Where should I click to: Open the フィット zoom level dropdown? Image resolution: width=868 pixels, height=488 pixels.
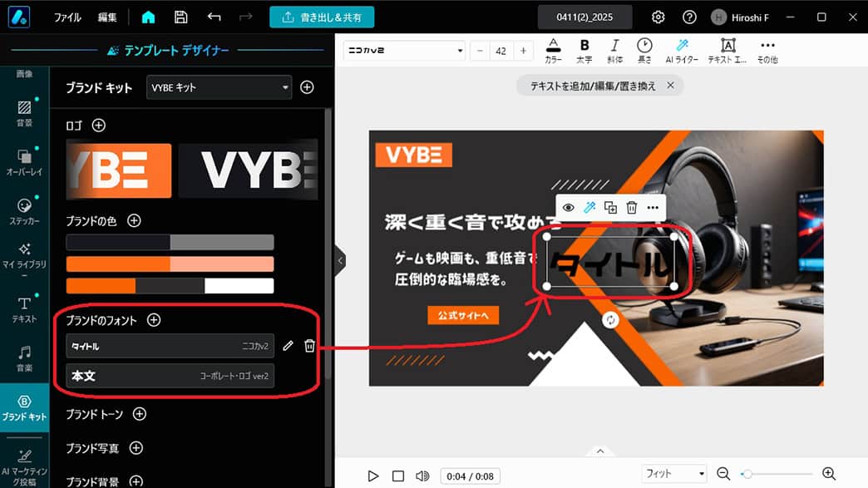673,473
